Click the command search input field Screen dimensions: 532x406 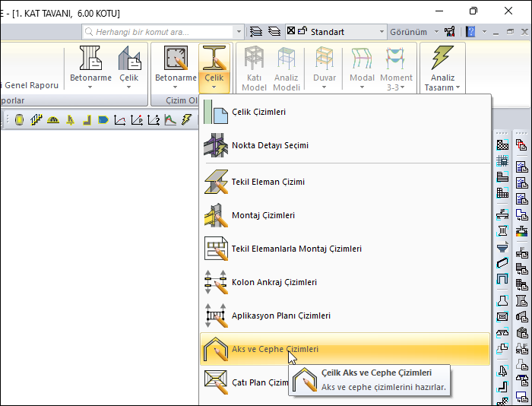163,32
